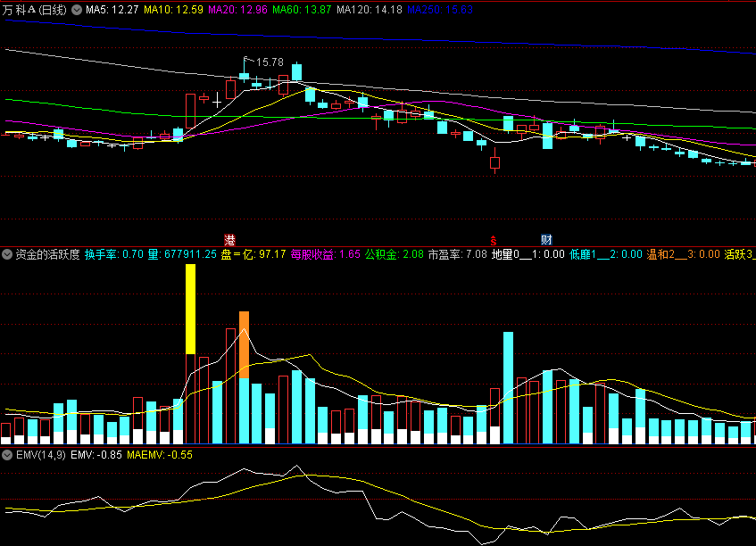This screenshot has height=546, width=756.
Task: Select the orange volume bar
Action: click(x=244, y=345)
